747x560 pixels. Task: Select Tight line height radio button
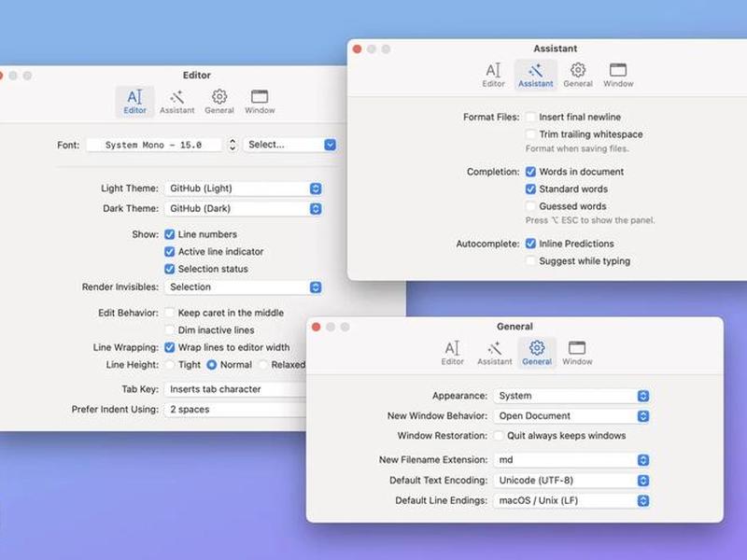(170, 365)
